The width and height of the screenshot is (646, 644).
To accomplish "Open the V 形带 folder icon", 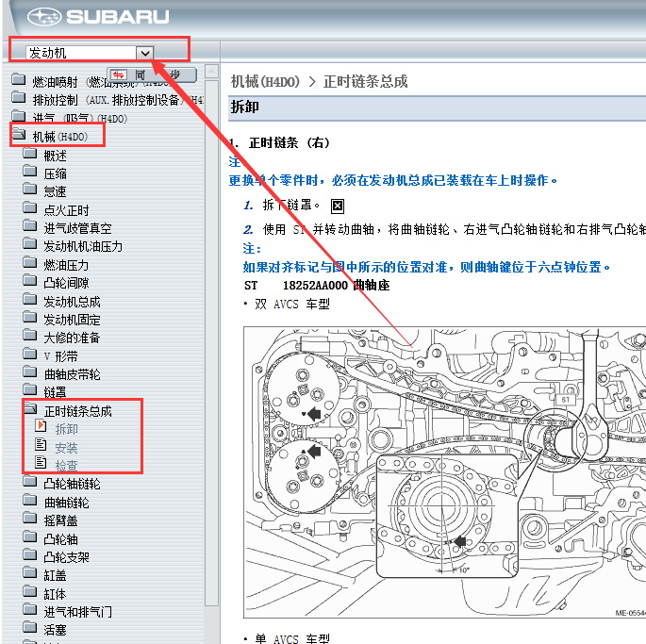I will click(x=29, y=354).
